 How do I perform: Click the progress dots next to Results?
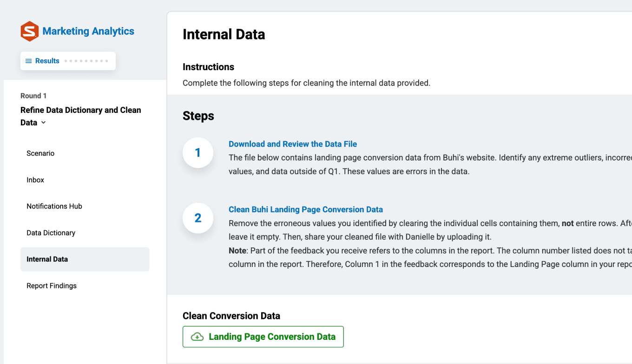click(x=86, y=61)
